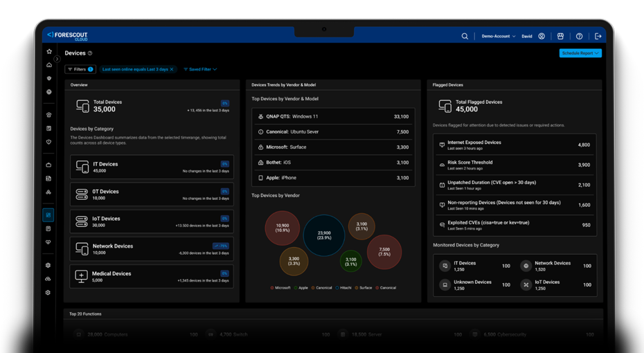The width and height of the screenshot is (644, 353).
Task: Click the Apple iPhone row icon
Action: [x=260, y=178]
